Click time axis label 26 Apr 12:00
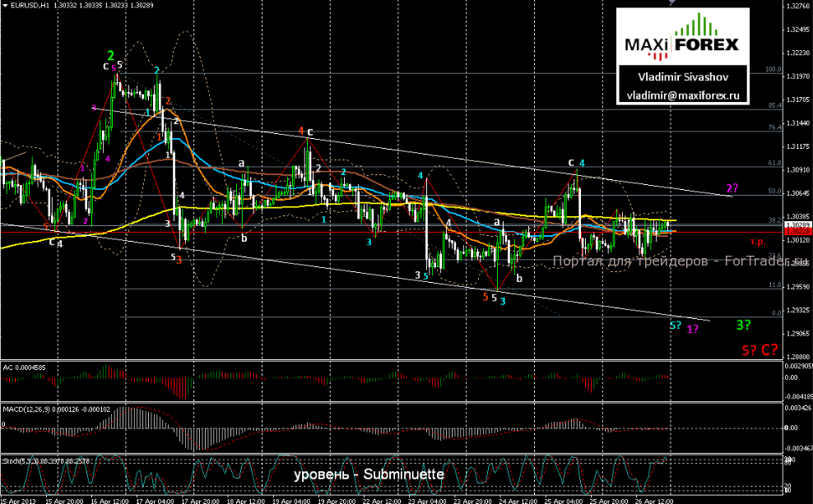Screen dimensions: 813x504 pos(654,501)
